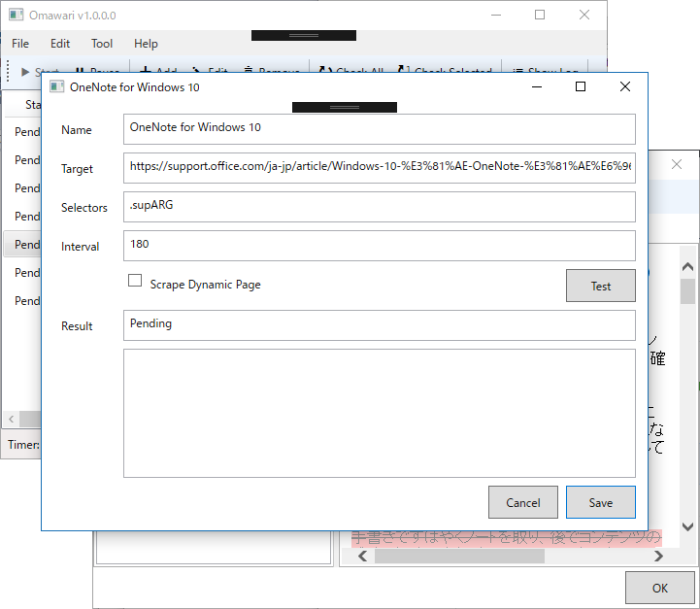Click the empty text box left of preview pane
Screen dimensions: 700x609
(x=214, y=548)
